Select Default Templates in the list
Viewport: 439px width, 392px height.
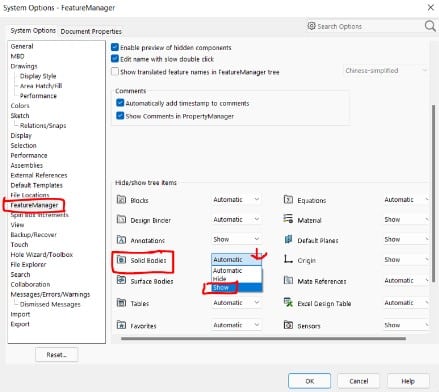pyautogui.click(x=36, y=185)
